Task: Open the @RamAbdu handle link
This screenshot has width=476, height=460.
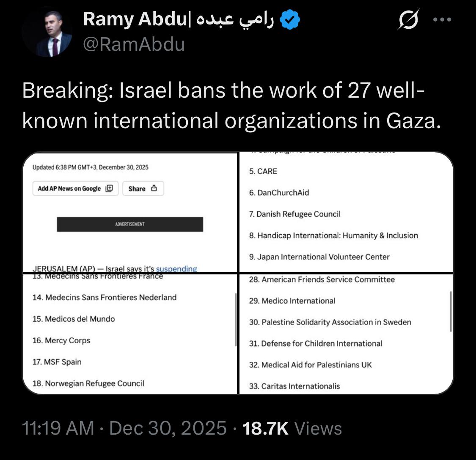Action: pyautogui.click(x=134, y=44)
